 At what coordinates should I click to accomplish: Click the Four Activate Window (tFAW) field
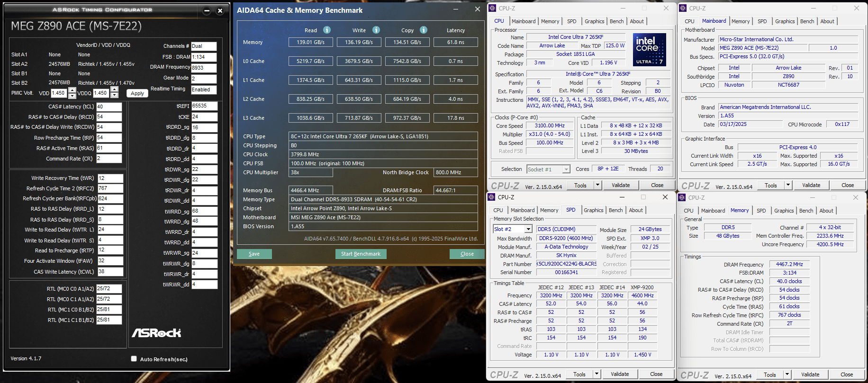[110, 261]
